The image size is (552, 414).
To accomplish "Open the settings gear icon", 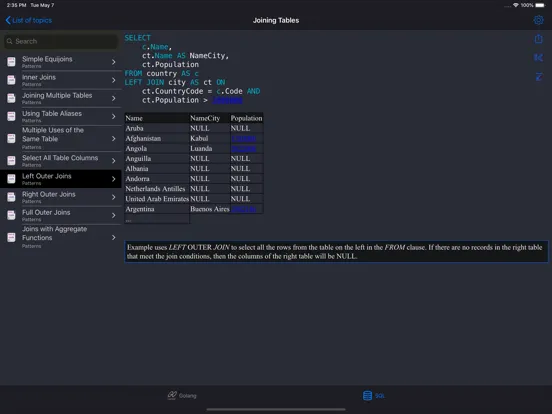I will [x=538, y=20].
